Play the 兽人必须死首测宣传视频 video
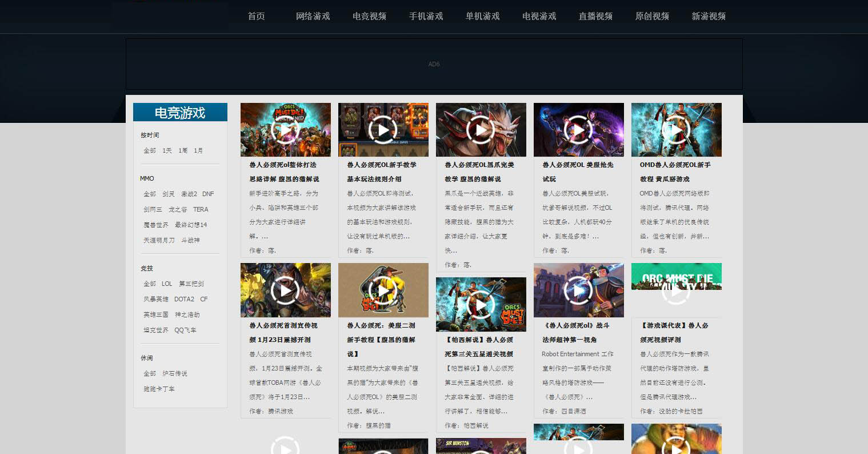This screenshot has width=868, height=454. pyautogui.click(x=285, y=290)
